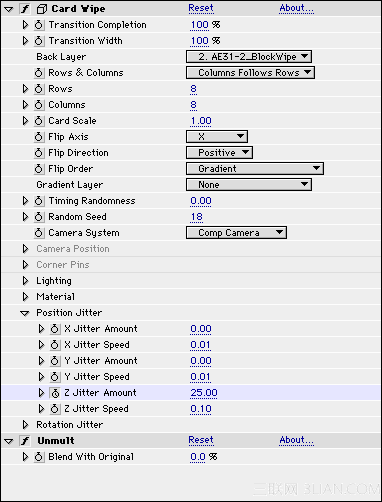Click the Random Seed value 18
The height and width of the screenshot is (502, 382).
(x=197, y=217)
